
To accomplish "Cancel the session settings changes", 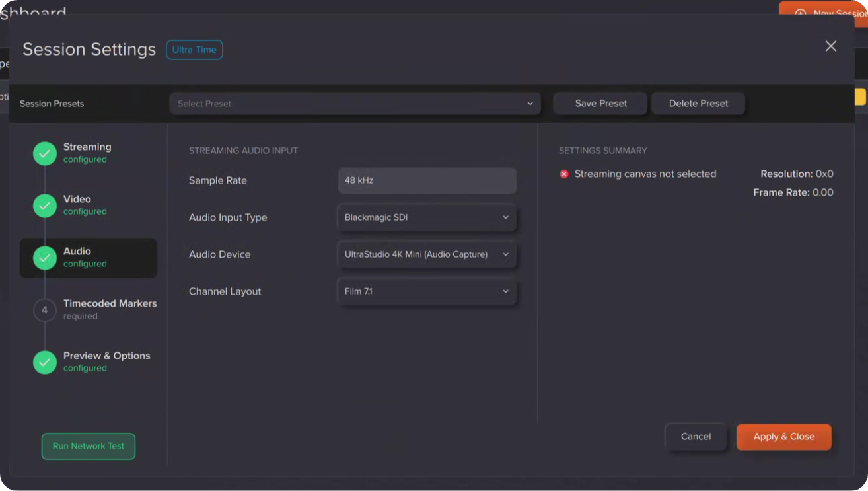I will tap(696, 437).
